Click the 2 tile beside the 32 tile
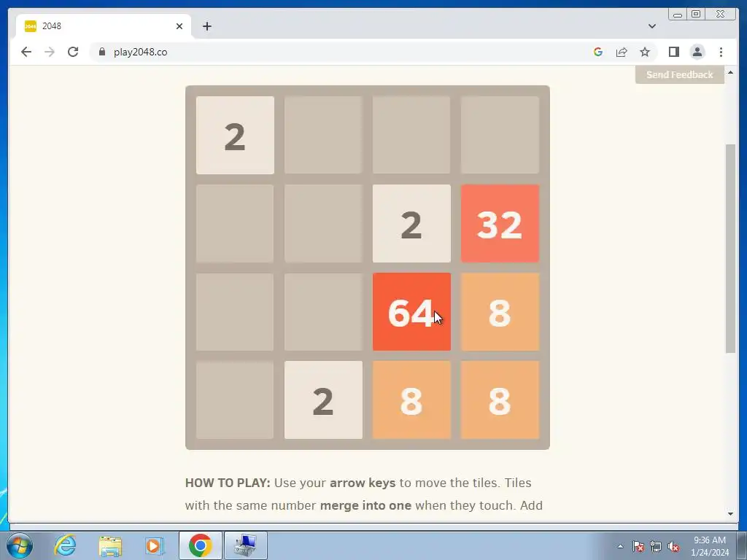The image size is (747, 560). pyautogui.click(x=411, y=224)
